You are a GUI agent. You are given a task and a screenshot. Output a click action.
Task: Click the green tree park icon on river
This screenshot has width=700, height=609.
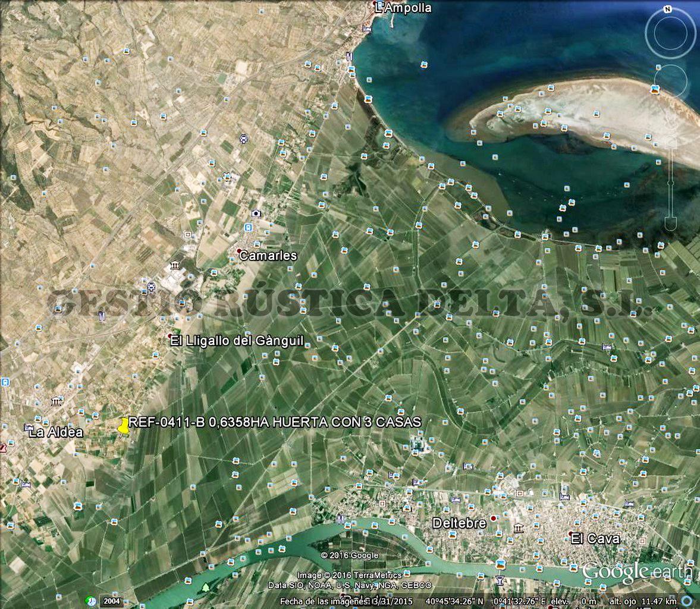pyautogui.click(x=205, y=588)
